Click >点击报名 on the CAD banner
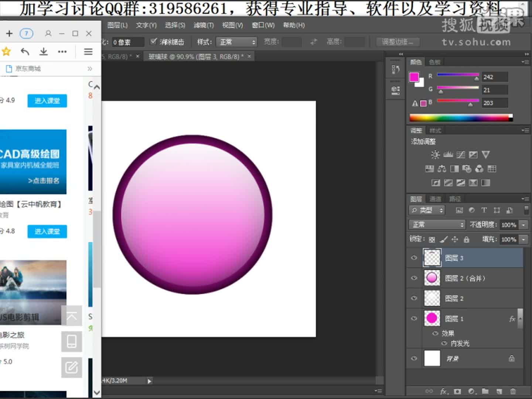 44,181
